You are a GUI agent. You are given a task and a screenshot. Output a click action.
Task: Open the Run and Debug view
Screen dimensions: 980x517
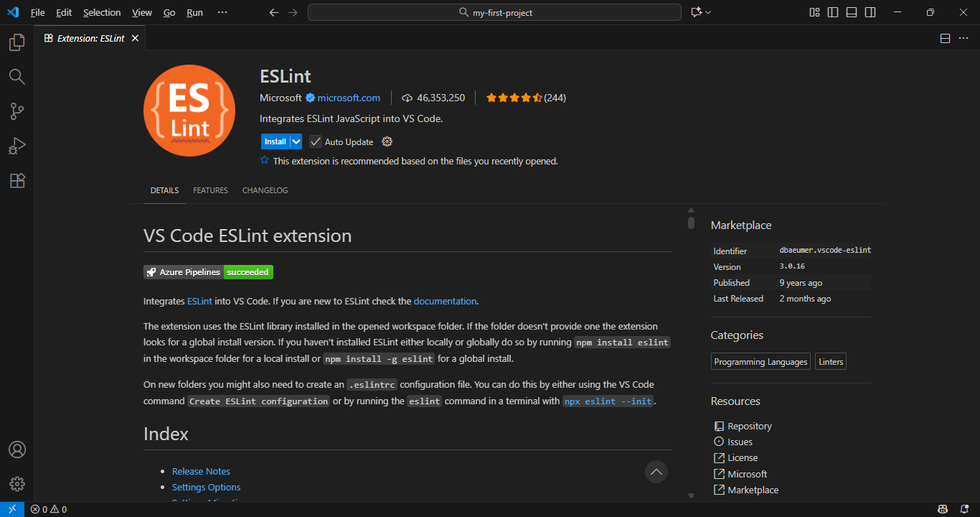click(x=17, y=146)
